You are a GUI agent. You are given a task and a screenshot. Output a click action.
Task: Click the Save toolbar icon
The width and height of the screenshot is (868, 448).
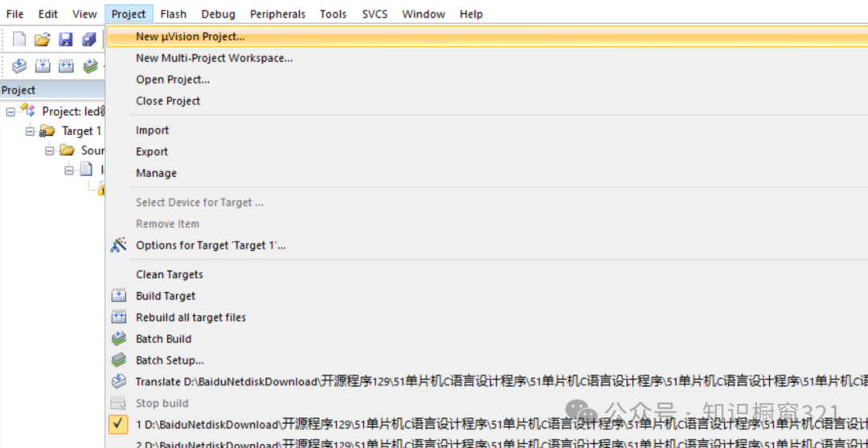66,39
